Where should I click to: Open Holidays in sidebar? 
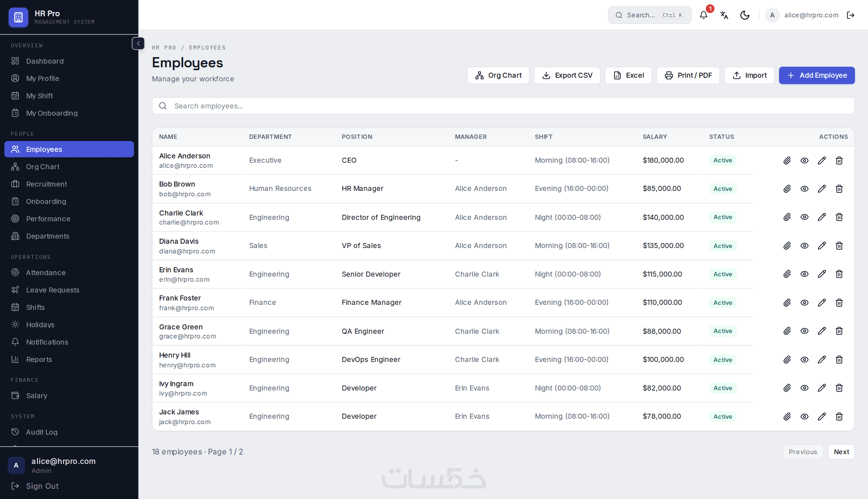69,325
